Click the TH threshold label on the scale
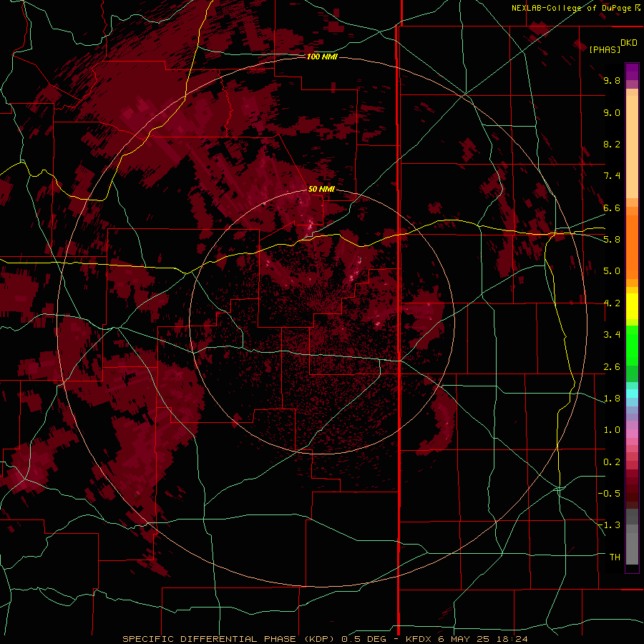Image resolution: width=644 pixels, height=644 pixels. [615, 557]
